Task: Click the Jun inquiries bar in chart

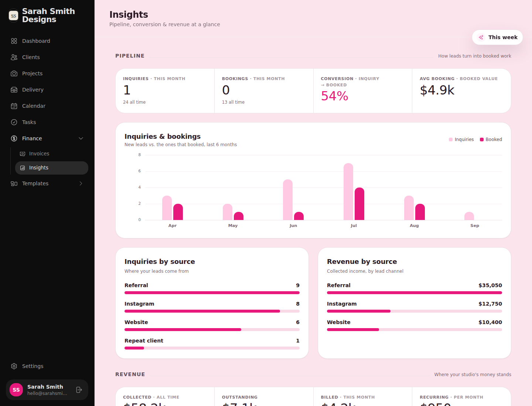Action: point(288,200)
